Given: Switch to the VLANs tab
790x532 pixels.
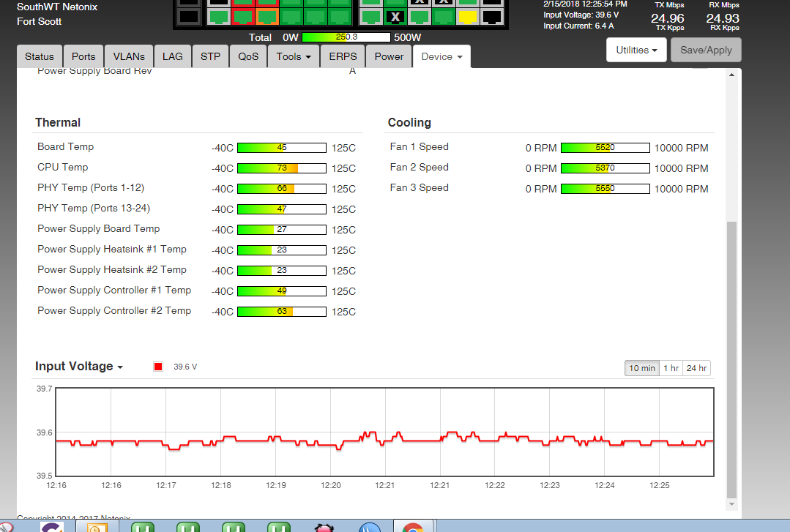Looking at the screenshot, I should pyautogui.click(x=129, y=56).
